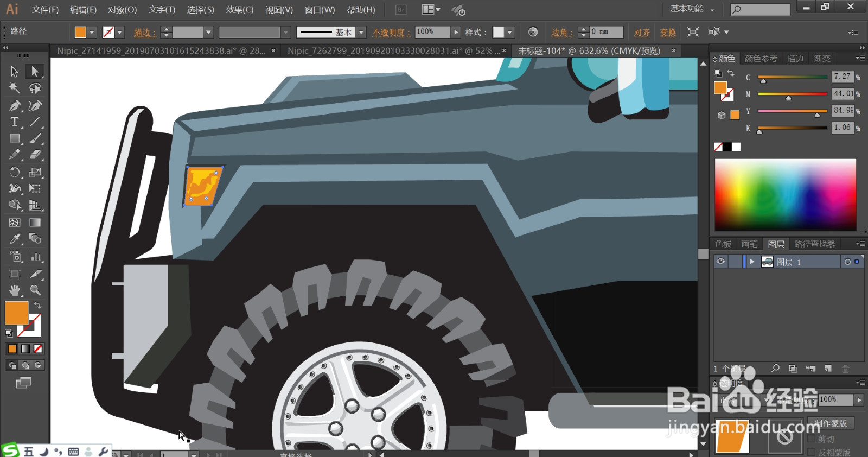
Task: Switch to the 色板 panel tab
Action: (x=723, y=244)
